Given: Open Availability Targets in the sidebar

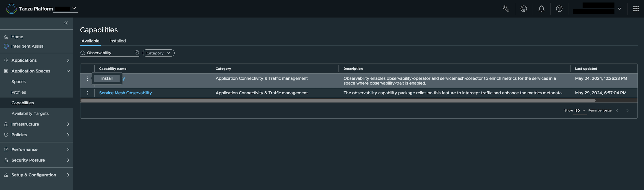Looking at the screenshot, I should click(30, 114).
